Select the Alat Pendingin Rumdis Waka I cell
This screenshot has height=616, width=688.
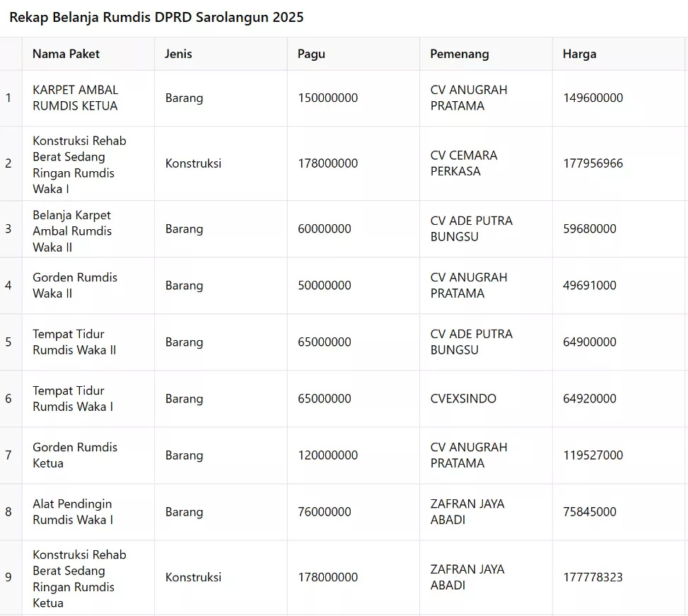click(x=72, y=512)
